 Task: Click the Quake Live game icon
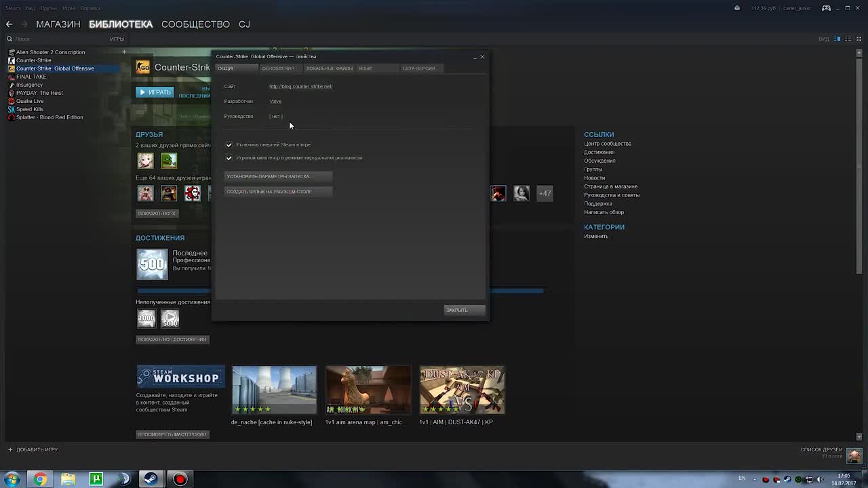pos(12,101)
